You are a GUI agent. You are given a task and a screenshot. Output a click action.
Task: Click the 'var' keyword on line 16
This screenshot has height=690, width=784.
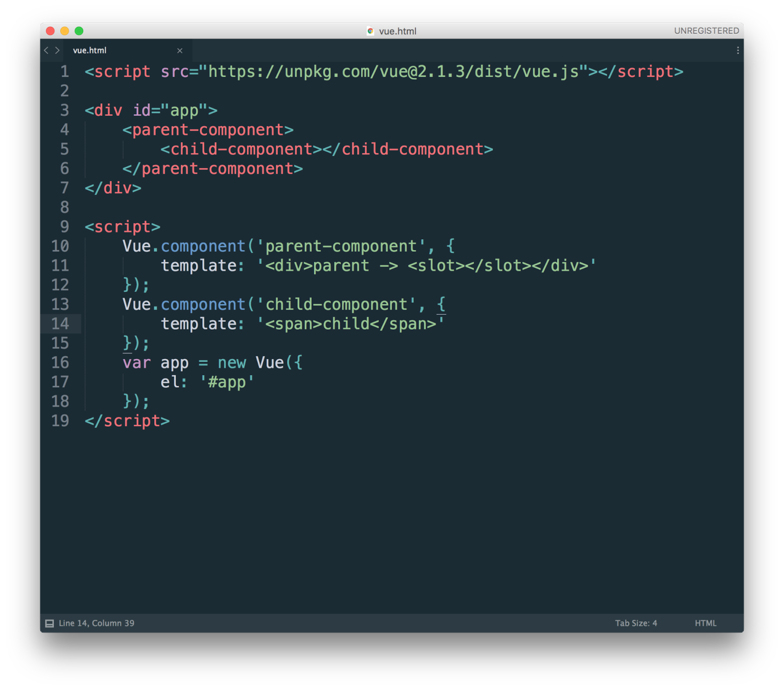(136, 363)
